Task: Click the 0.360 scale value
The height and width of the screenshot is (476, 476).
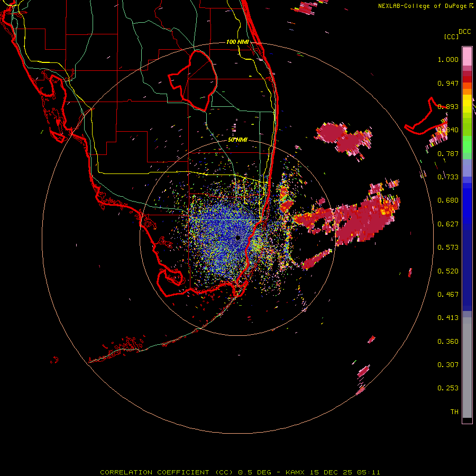Action: [x=448, y=342]
